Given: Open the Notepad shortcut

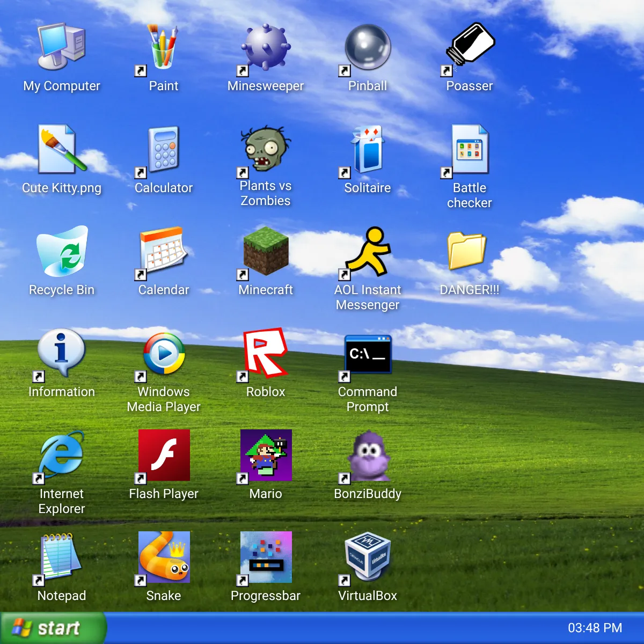Looking at the screenshot, I should tap(62, 557).
